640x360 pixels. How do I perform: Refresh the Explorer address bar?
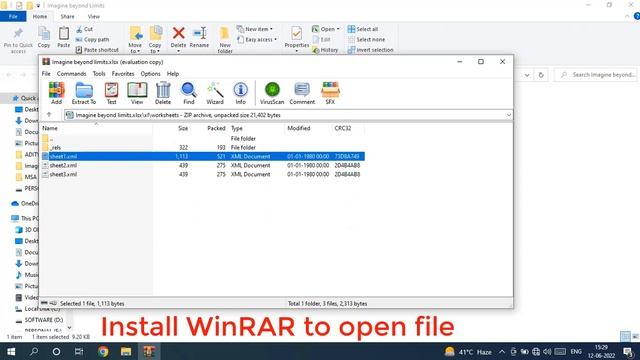pyautogui.click(x=541, y=75)
